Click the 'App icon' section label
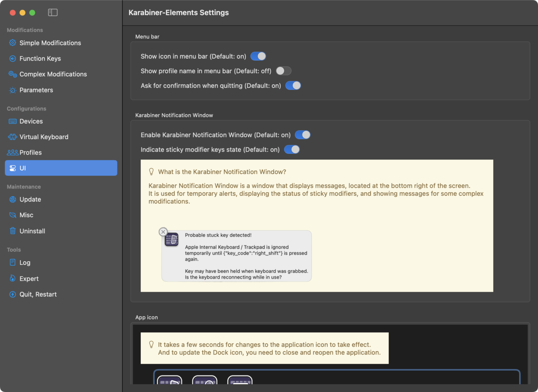 (x=147, y=317)
